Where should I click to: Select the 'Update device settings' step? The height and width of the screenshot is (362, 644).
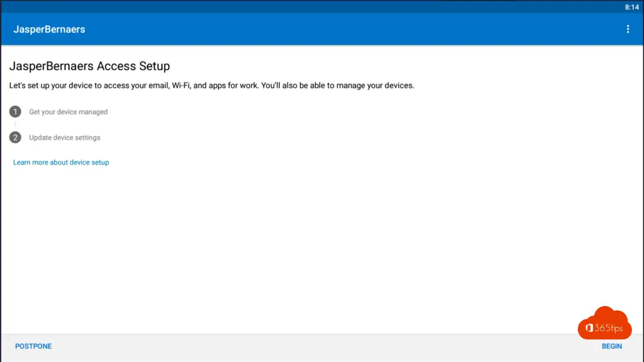(65, 138)
